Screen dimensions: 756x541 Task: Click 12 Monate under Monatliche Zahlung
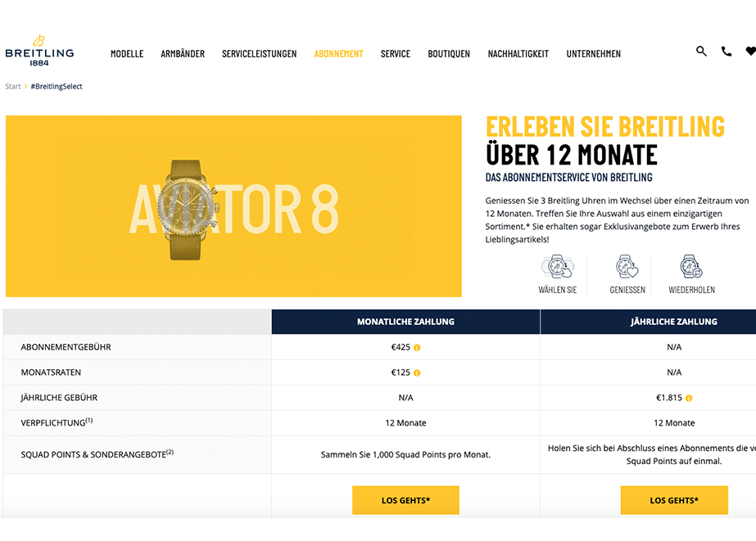405,423
